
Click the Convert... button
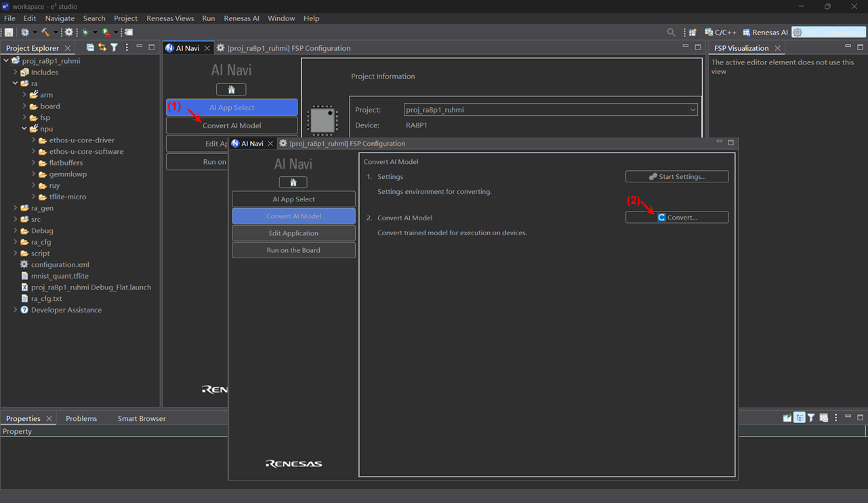tap(677, 217)
